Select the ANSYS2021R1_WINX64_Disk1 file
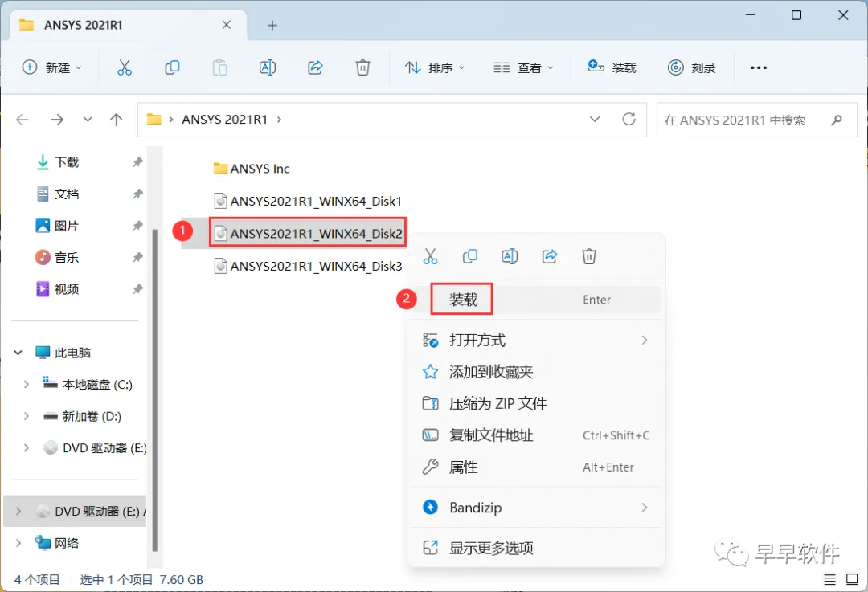 click(x=308, y=201)
